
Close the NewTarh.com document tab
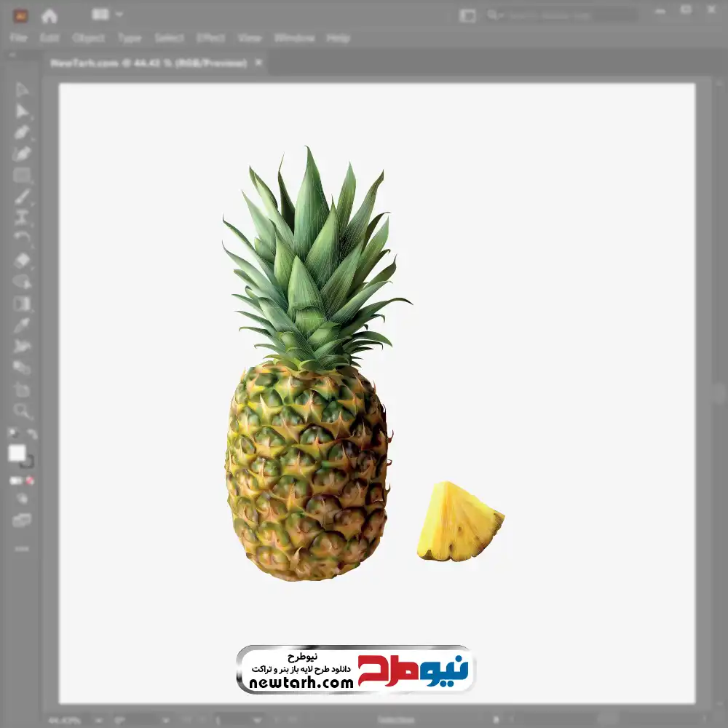point(259,63)
